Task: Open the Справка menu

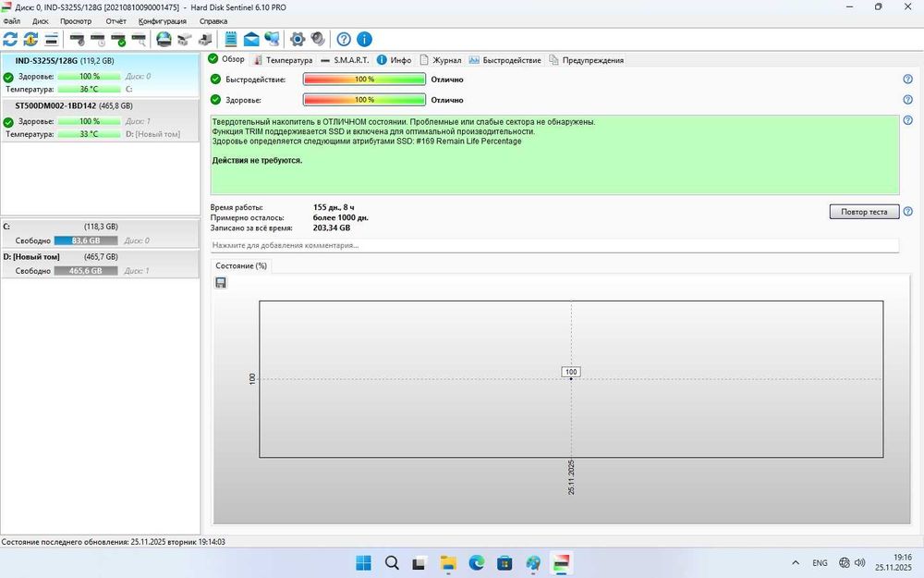Action: 213,21
